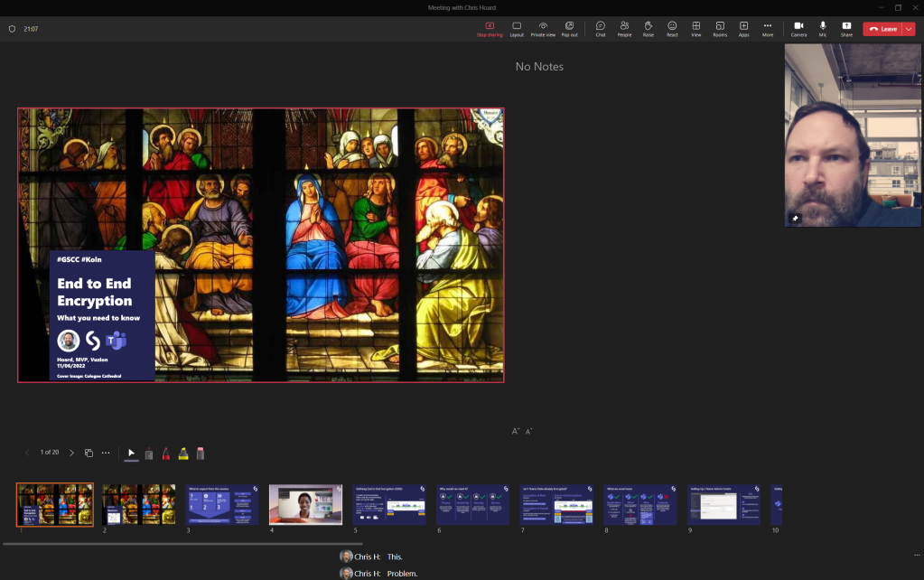924x580 pixels.
Task: Expand the Leave button dropdown arrow
Action: [909, 29]
